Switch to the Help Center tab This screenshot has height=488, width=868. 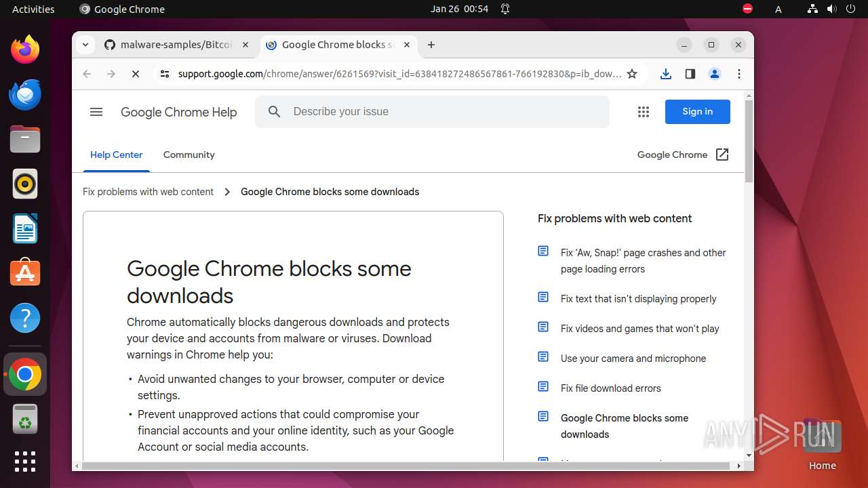(117, 155)
